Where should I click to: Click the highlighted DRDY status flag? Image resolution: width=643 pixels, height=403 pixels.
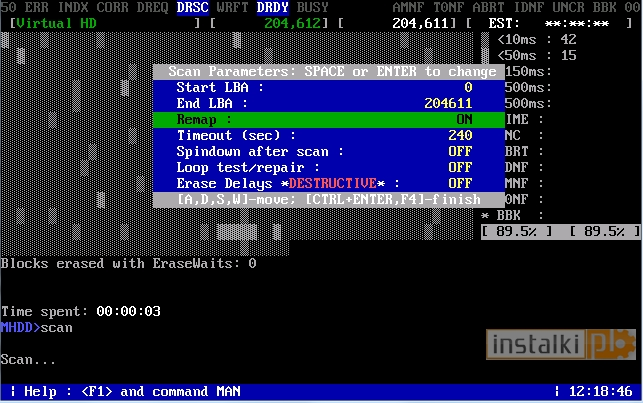pos(273,7)
